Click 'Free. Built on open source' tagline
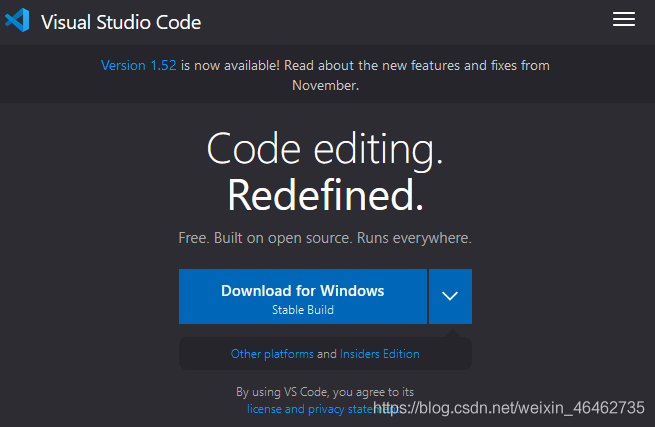The image size is (655, 427). 325,238
